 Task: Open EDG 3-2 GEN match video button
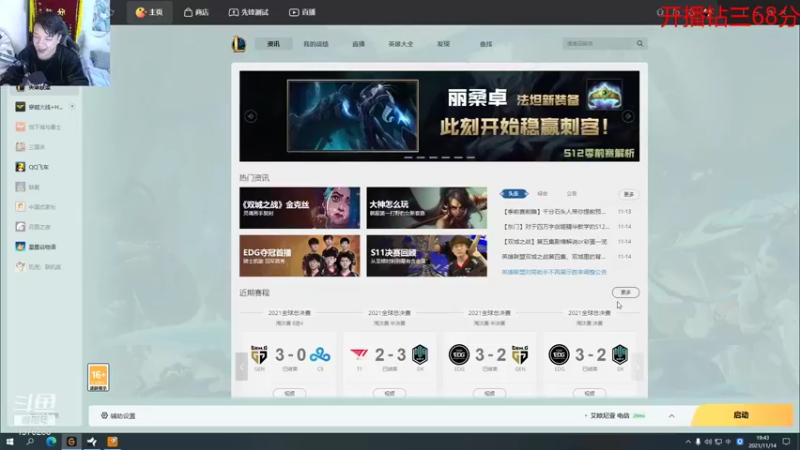pos(489,393)
